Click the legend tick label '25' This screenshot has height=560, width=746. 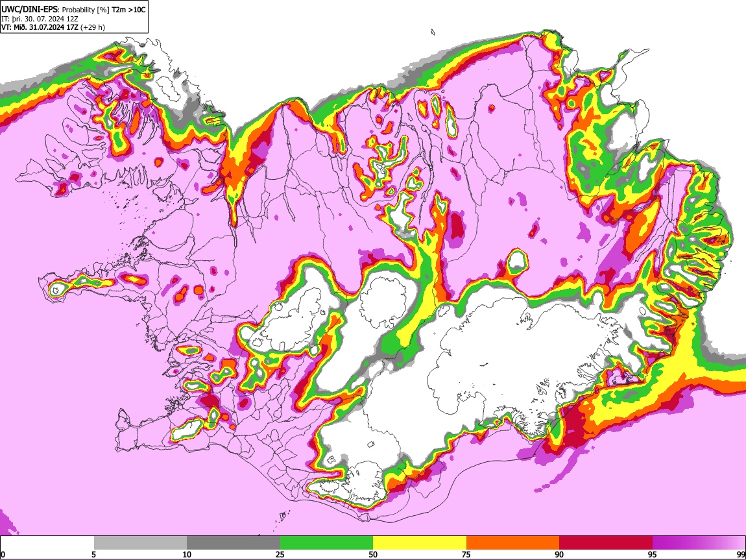pos(280,554)
